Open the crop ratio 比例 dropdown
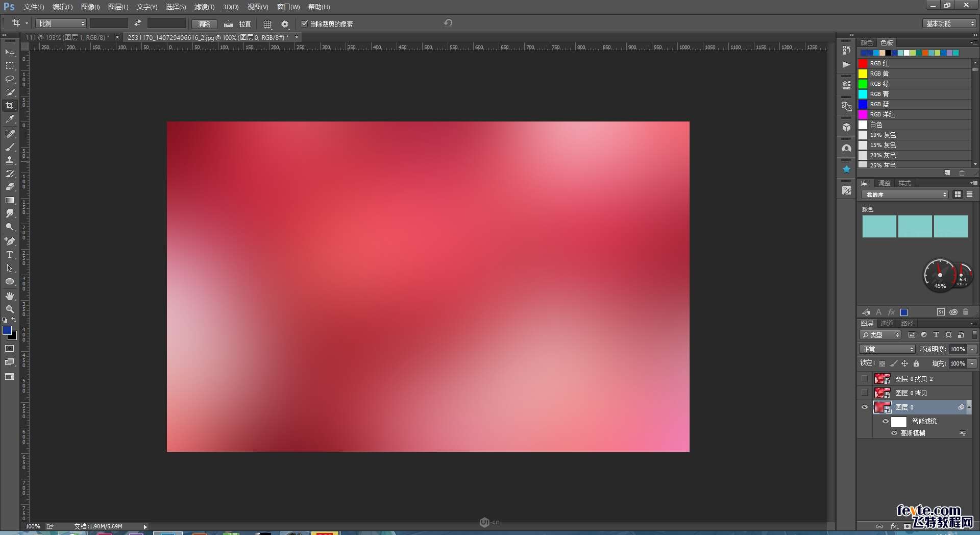This screenshot has height=535, width=980. 61,23
